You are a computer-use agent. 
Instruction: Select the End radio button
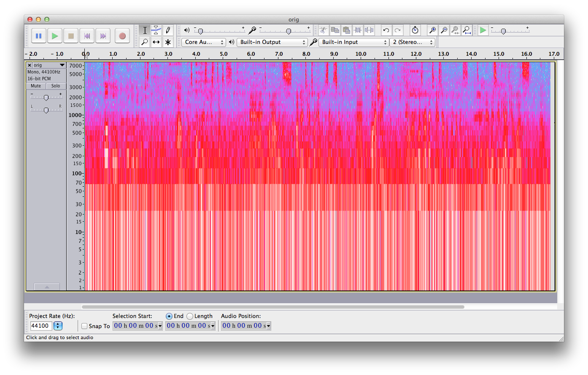point(169,316)
